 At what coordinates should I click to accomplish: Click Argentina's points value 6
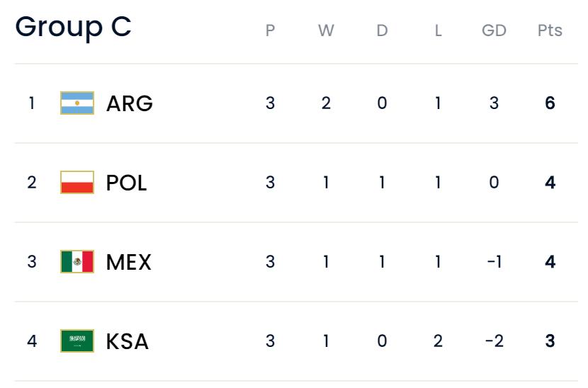[x=550, y=103]
